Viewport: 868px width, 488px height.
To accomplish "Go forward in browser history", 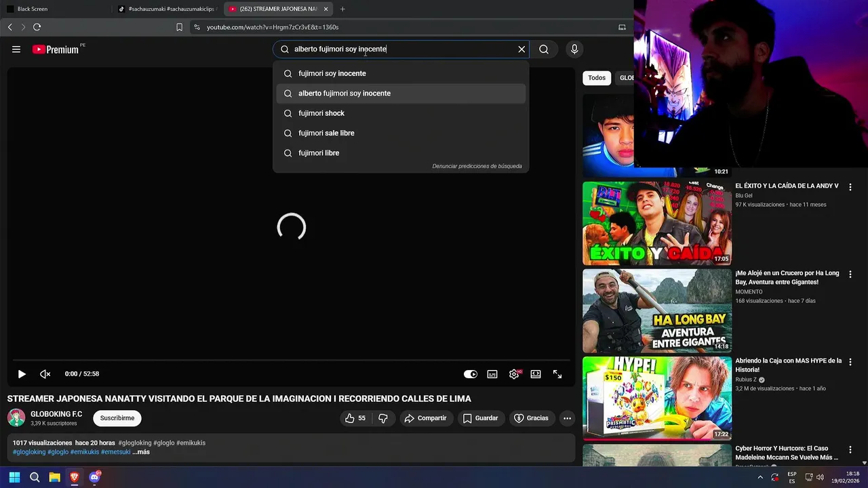I will click(x=23, y=27).
